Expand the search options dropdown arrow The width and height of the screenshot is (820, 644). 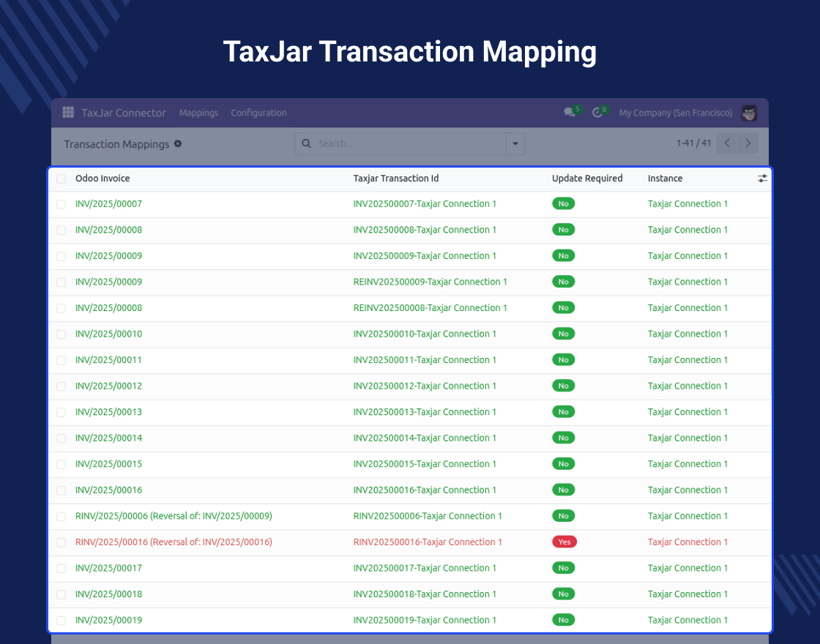pos(515,143)
